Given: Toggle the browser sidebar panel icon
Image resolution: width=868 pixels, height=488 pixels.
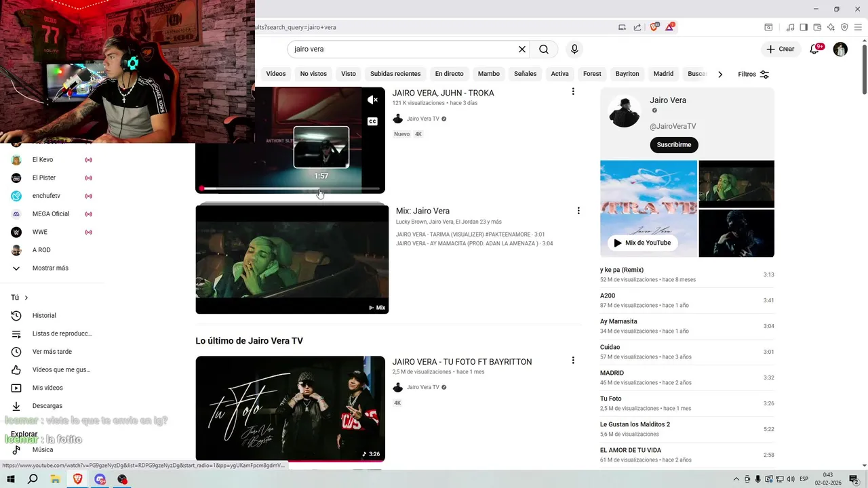Looking at the screenshot, I should tap(804, 27).
